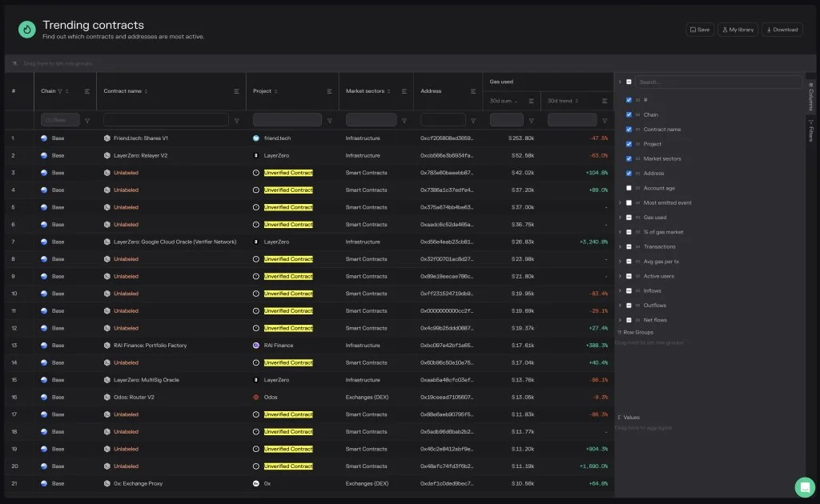The width and height of the screenshot is (820, 504).
Task: Click the Save button
Action: (x=698, y=29)
